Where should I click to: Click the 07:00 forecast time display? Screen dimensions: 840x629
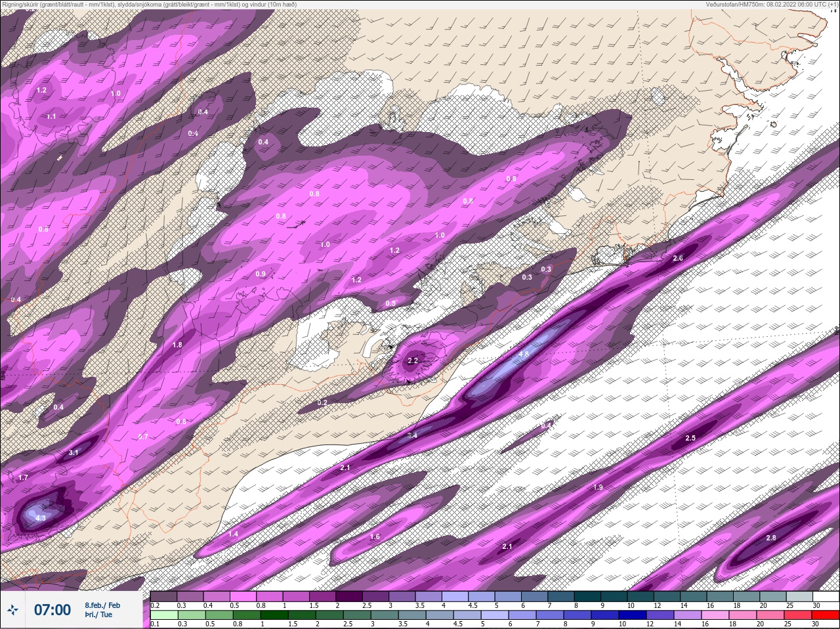tap(52, 610)
